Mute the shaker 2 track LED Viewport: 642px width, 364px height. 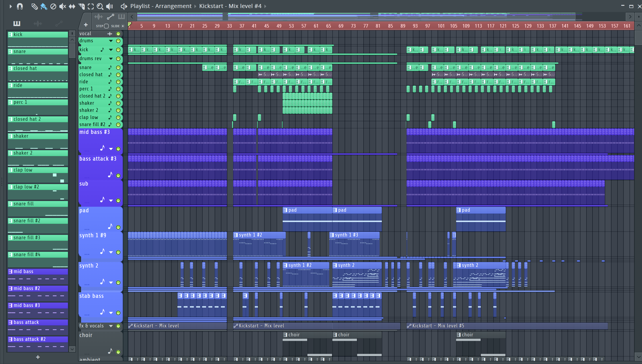coord(118,110)
